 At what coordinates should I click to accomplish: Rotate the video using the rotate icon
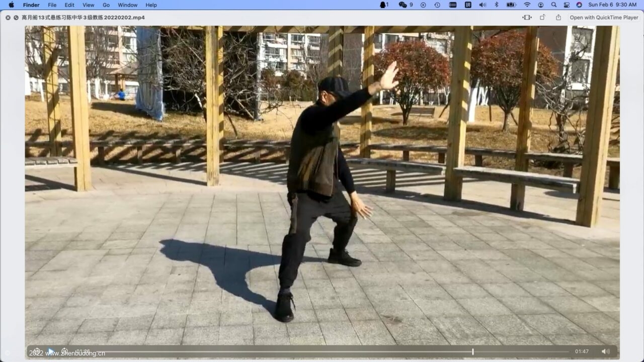tap(542, 18)
